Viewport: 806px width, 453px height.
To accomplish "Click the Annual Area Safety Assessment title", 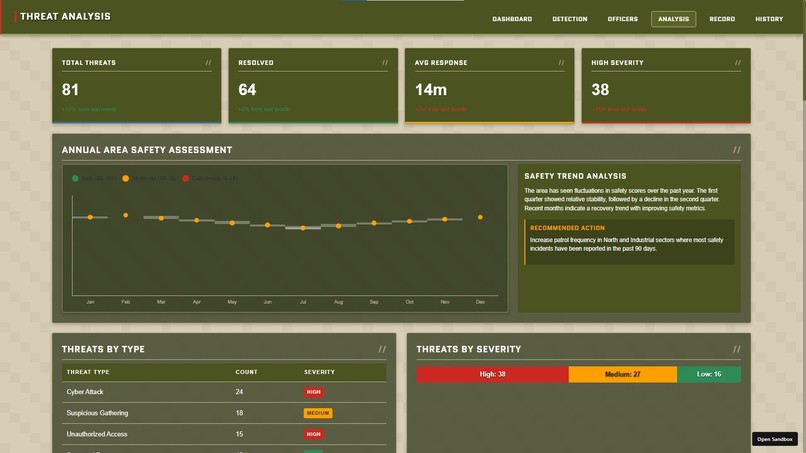I will pyautogui.click(x=147, y=150).
